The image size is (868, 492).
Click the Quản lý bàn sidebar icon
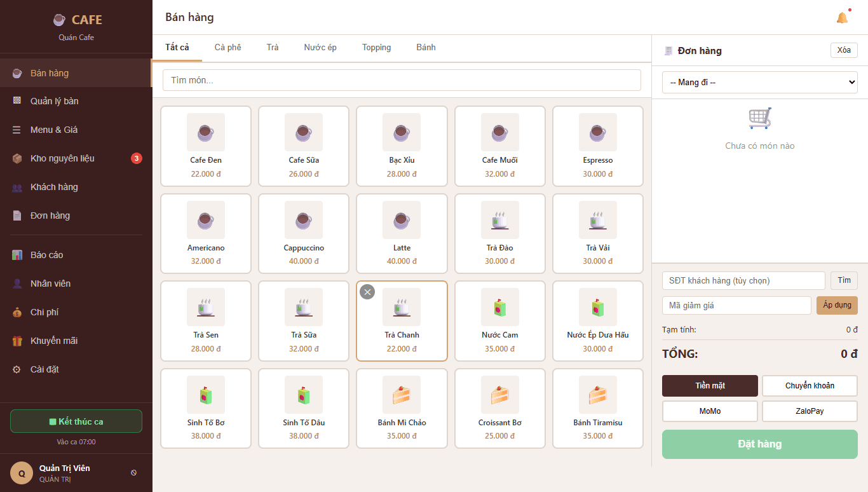tap(17, 101)
